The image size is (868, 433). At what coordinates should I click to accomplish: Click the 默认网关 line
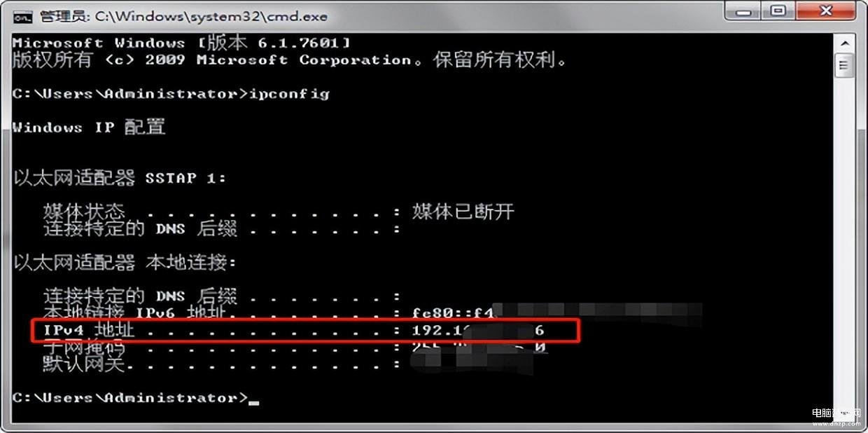click(x=222, y=364)
